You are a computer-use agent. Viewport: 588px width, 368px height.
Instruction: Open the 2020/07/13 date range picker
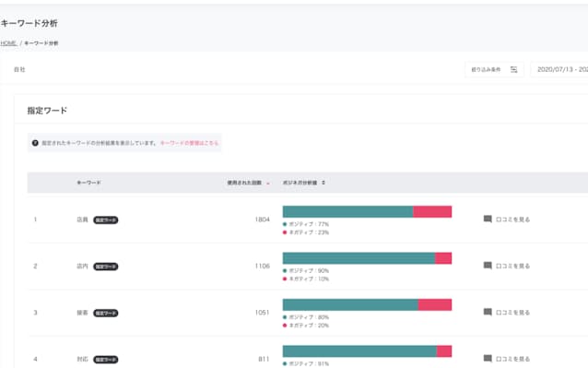[x=560, y=69]
